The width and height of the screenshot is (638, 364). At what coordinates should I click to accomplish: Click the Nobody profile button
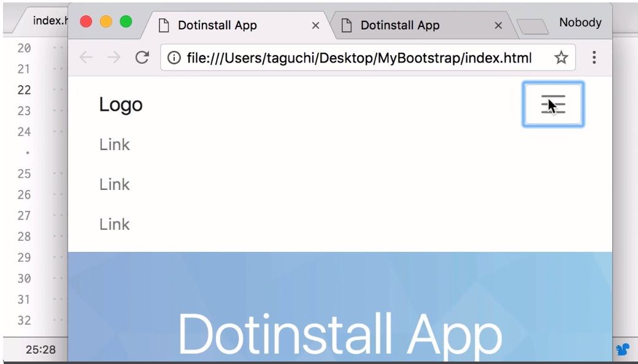point(580,23)
